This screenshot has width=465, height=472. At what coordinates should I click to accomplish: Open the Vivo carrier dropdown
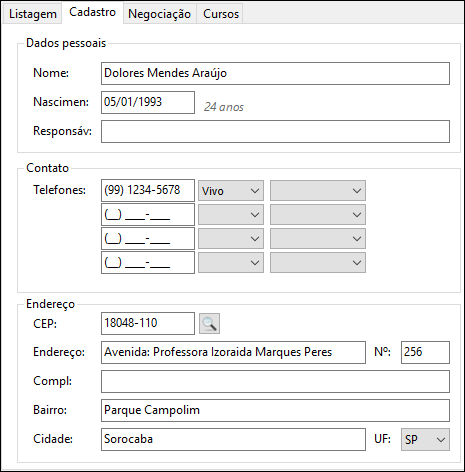[x=231, y=191]
